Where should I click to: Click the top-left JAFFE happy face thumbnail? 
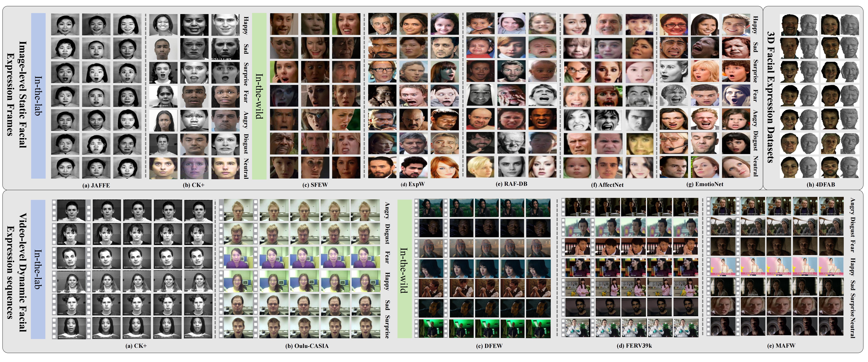(x=65, y=24)
